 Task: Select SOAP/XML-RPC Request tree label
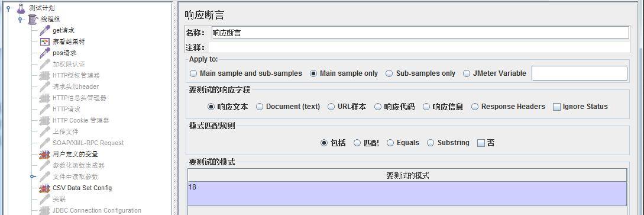pyautogui.click(x=88, y=143)
